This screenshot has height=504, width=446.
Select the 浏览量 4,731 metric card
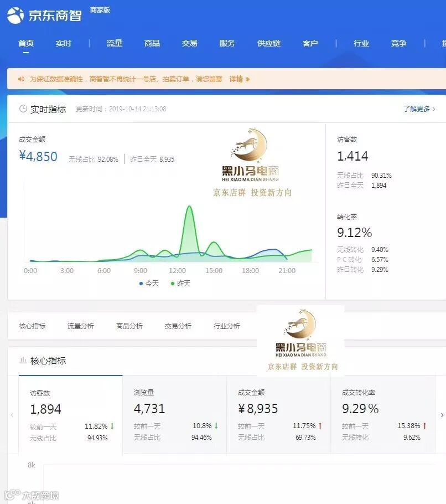[x=175, y=415]
